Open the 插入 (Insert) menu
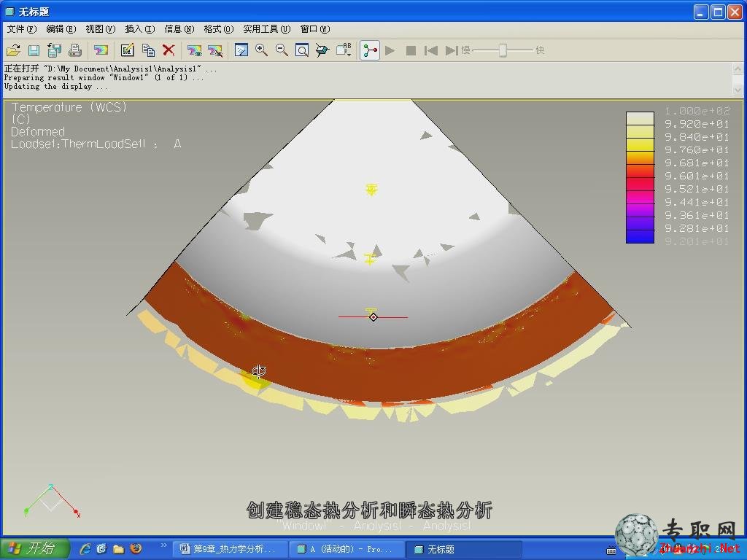Screen dimensions: 747x560 [140, 29]
